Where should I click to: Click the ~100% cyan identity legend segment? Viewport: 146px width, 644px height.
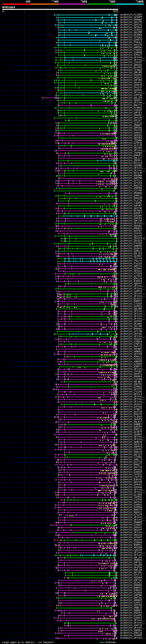coord(130,4)
